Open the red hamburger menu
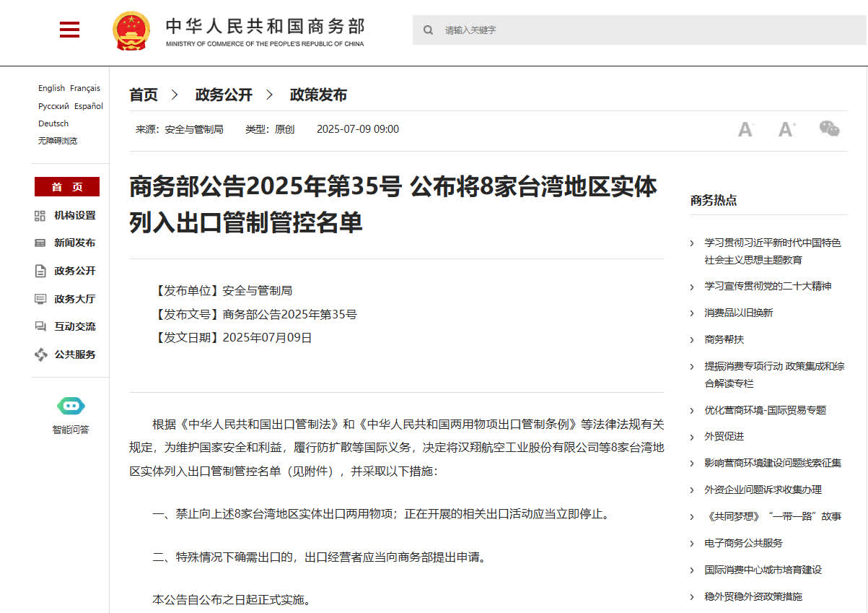This screenshot has height=613, width=868. [x=69, y=30]
